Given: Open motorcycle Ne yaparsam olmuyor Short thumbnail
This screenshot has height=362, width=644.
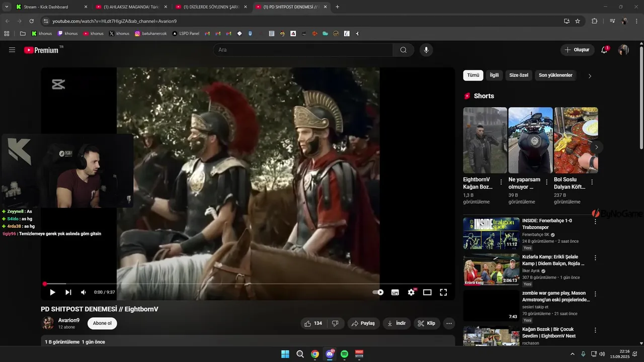Looking at the screenshot, I should click(x=530, y=140).
